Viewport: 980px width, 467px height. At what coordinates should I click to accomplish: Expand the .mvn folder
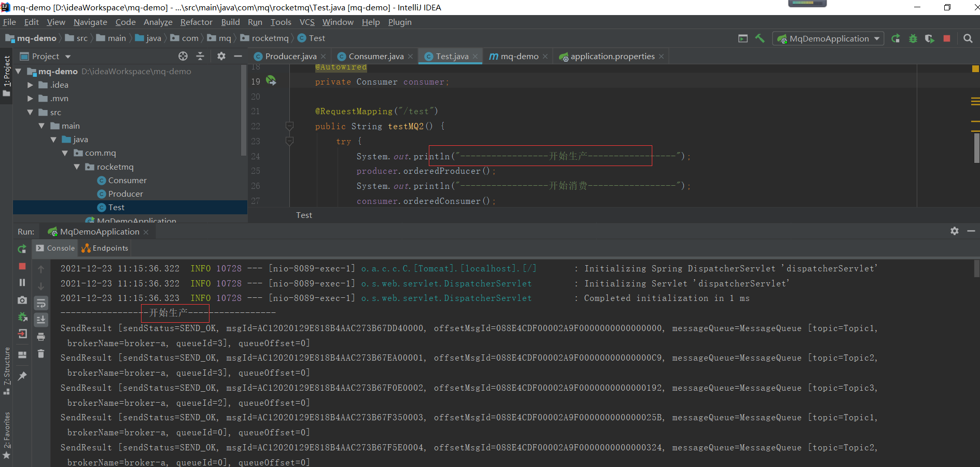pyautogui.click(x=30, y=99)
